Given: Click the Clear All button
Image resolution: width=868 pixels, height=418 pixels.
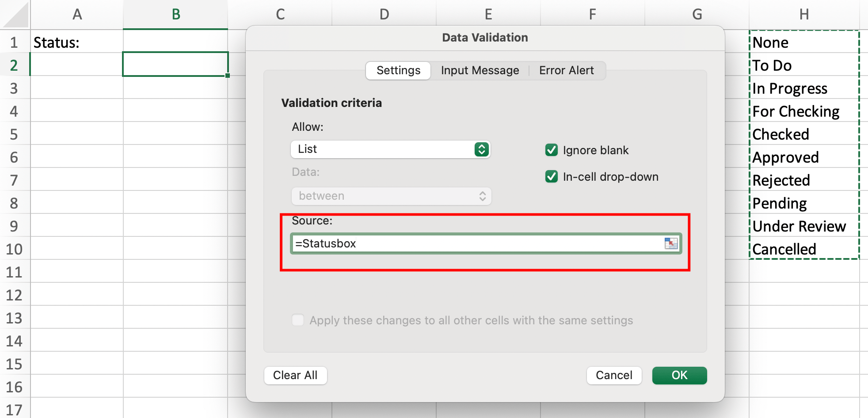Looking at the screenshot, I should tap(295, 375).
